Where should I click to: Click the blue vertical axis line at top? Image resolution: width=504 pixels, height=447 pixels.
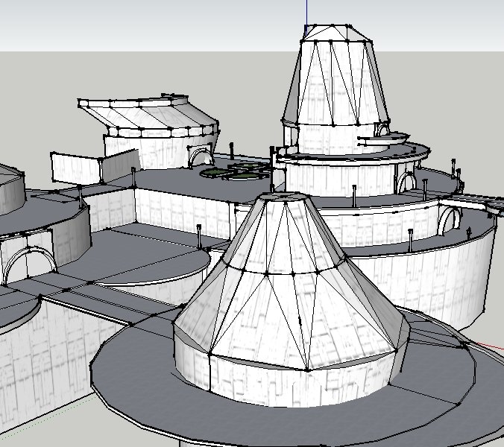click(x=306, y=16)
